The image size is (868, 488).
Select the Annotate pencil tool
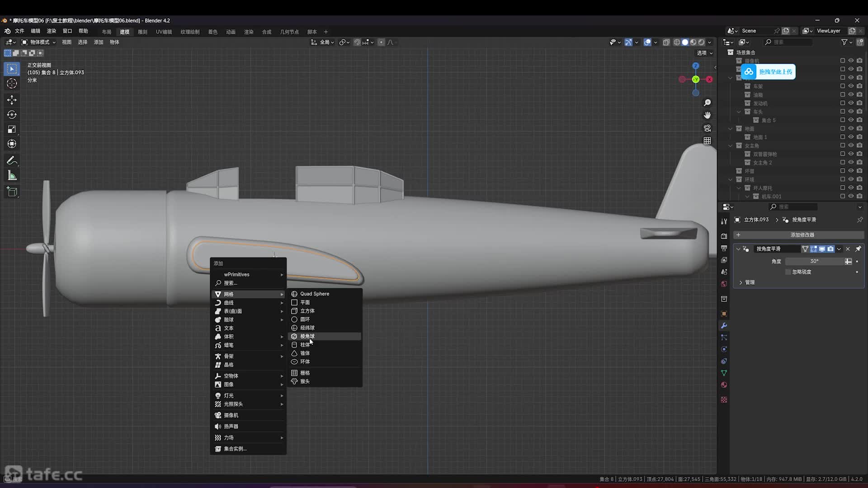click(12, 161)
